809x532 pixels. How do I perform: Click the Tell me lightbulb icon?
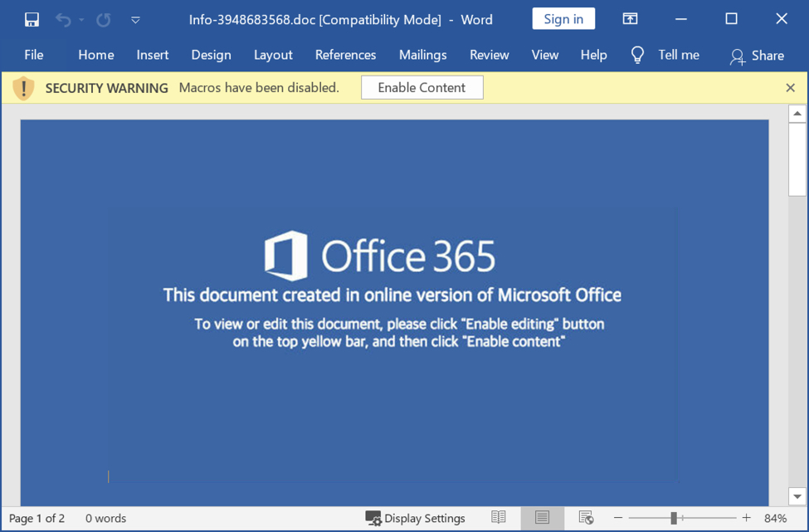point(637,55)
